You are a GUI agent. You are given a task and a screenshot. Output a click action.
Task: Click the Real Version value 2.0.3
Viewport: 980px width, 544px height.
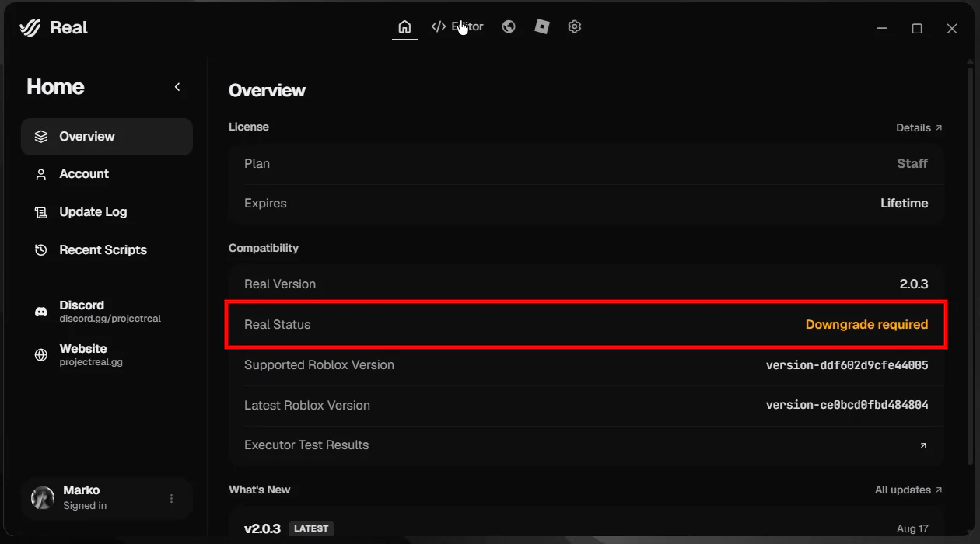click(914, 284)
